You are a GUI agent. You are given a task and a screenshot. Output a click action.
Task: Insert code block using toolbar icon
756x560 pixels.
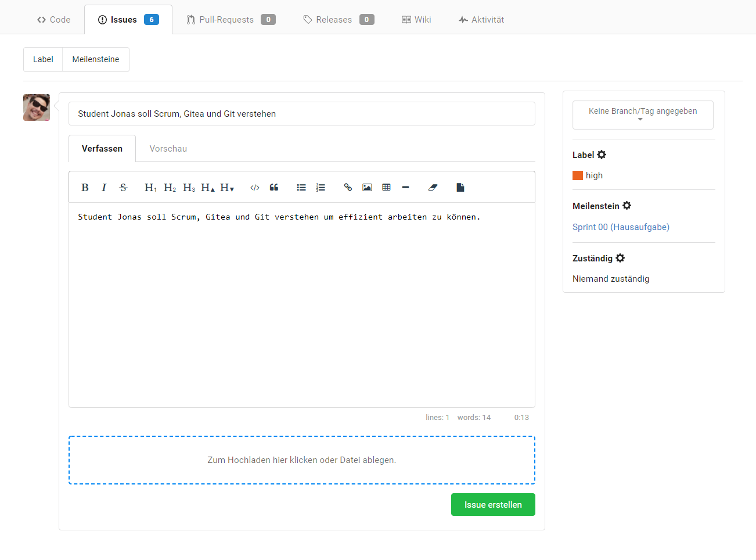click(x=254, y=188)
